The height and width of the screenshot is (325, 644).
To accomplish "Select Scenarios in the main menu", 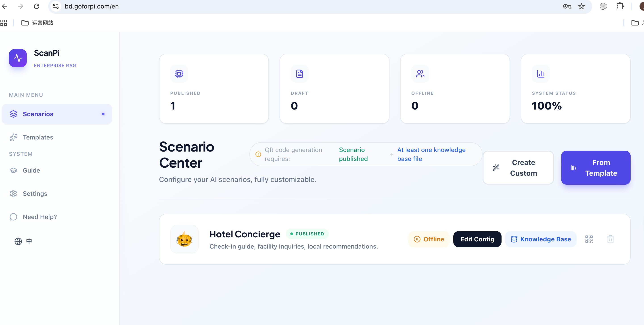I will 38,114.
